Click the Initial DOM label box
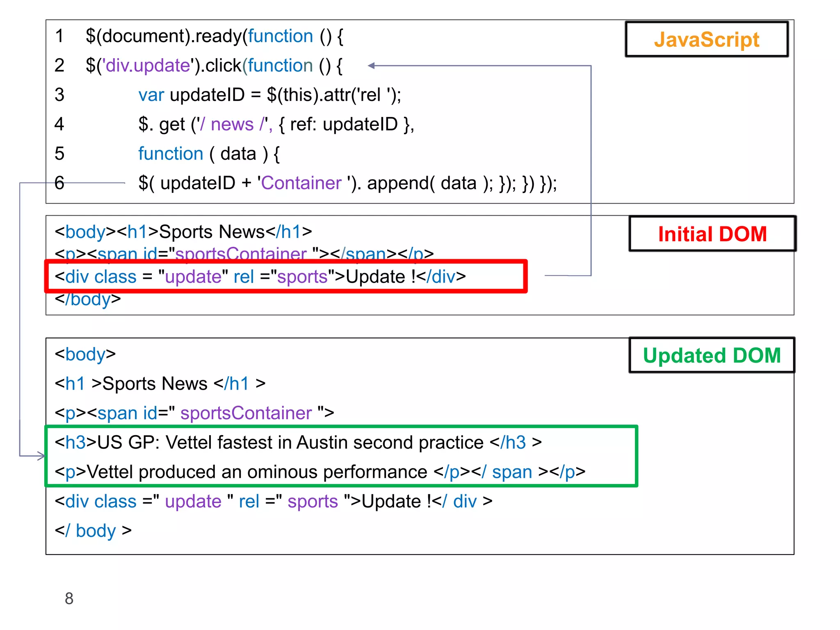The width and height of the screenshot is (840, 630). tap(712, 234)
